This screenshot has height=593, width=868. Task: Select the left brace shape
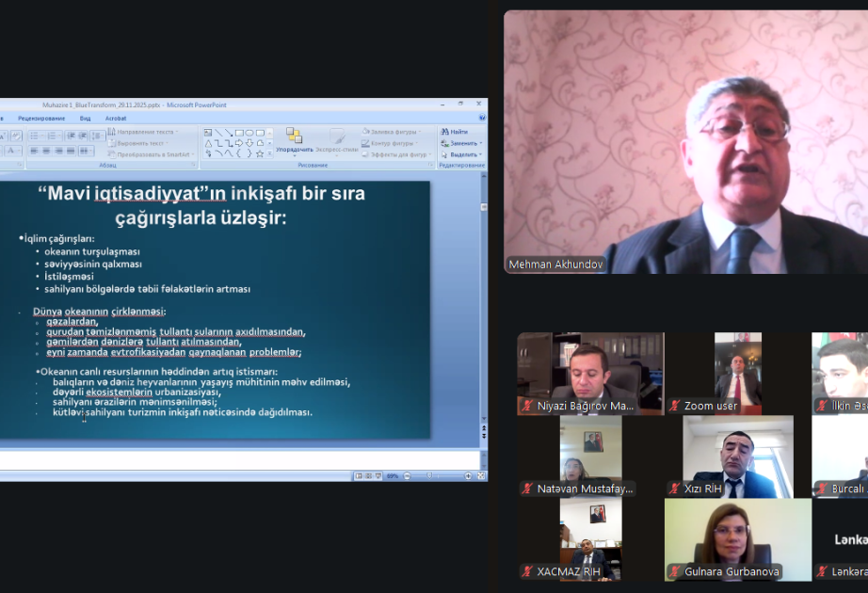pos(238,153)
